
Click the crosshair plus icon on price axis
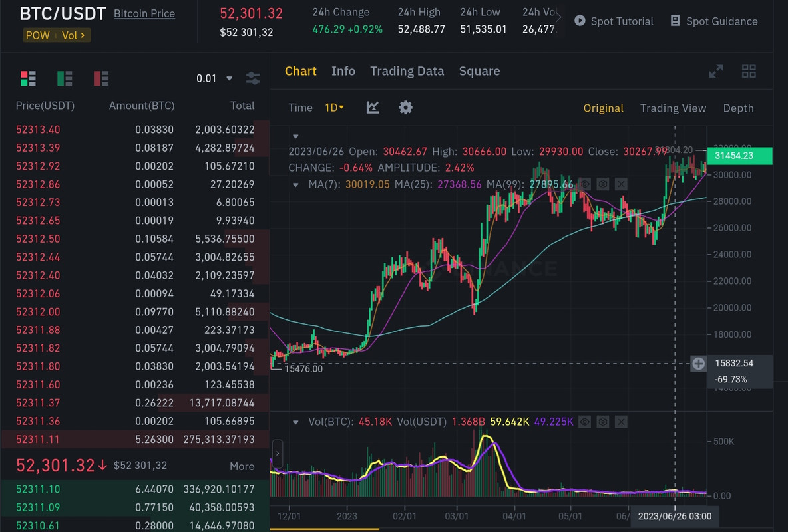click(x=699, y=364)
